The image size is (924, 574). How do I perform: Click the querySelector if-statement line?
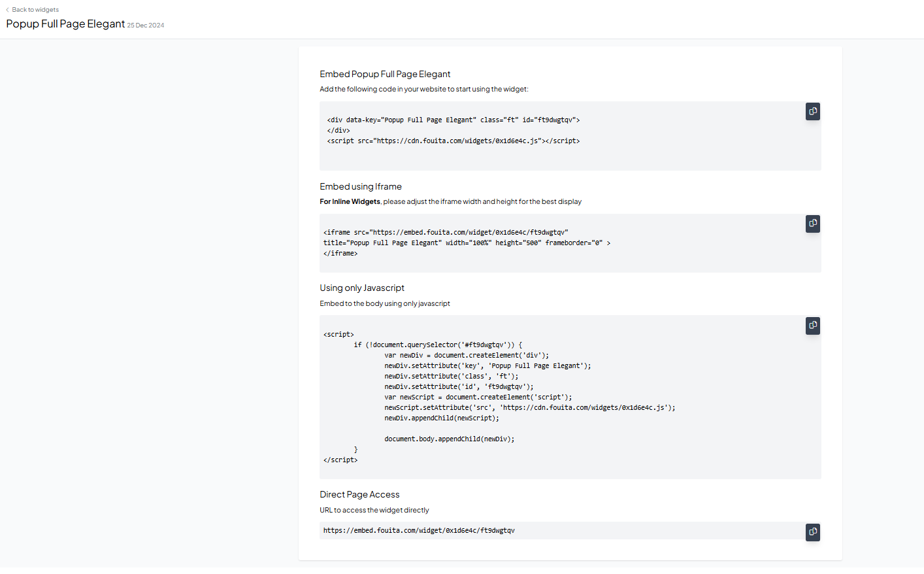[x=438, y=345]
